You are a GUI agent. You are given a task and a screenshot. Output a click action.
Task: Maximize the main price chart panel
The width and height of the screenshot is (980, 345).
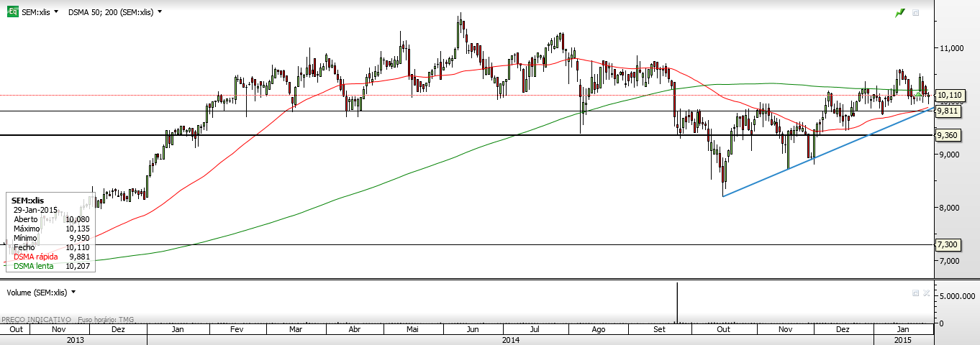916,13
